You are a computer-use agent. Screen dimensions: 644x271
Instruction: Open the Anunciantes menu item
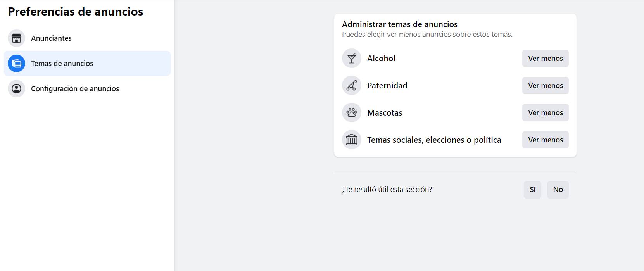51,38
